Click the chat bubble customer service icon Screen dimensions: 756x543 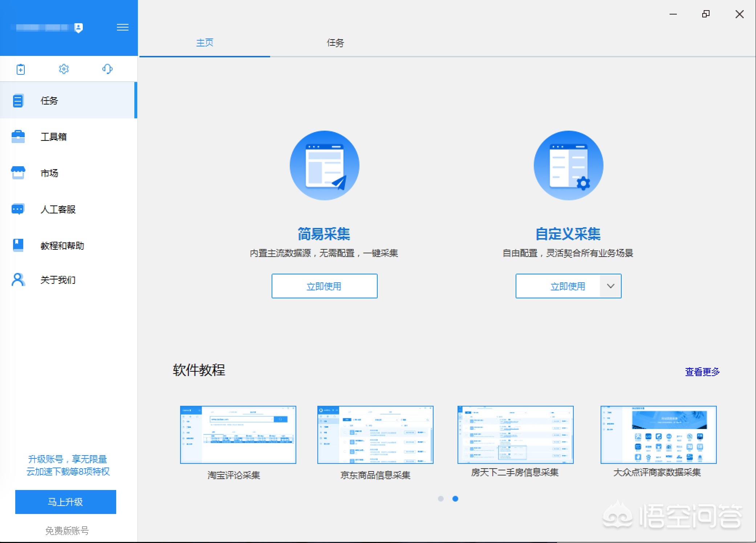pyautogui.click(x=18, y=209)
